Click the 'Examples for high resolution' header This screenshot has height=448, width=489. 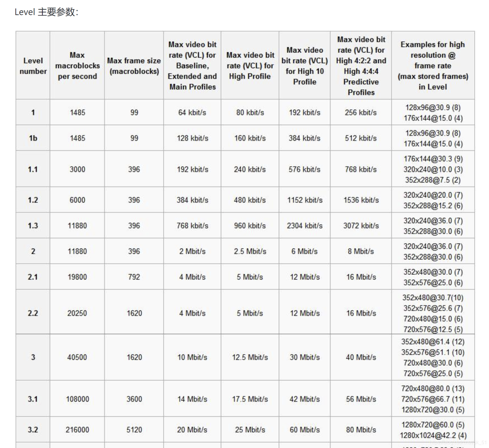(433, 66)
